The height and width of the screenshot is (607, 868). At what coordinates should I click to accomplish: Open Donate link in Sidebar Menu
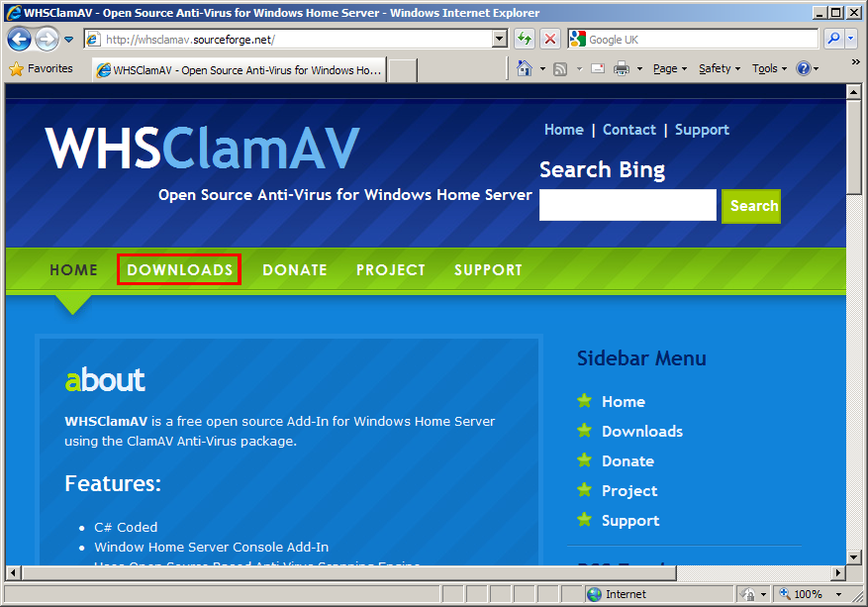click(627, 461)
